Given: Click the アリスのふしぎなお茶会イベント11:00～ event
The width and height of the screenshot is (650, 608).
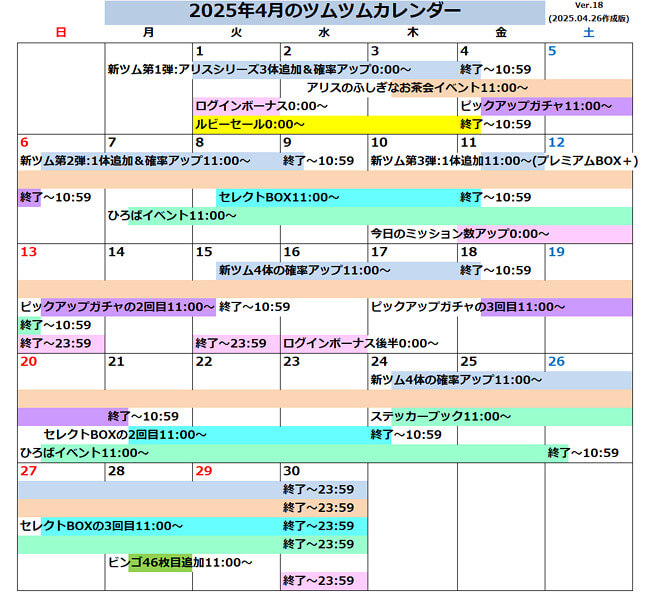Looking at the screenshot, I should pyautogui.click(x=418, y=88).
